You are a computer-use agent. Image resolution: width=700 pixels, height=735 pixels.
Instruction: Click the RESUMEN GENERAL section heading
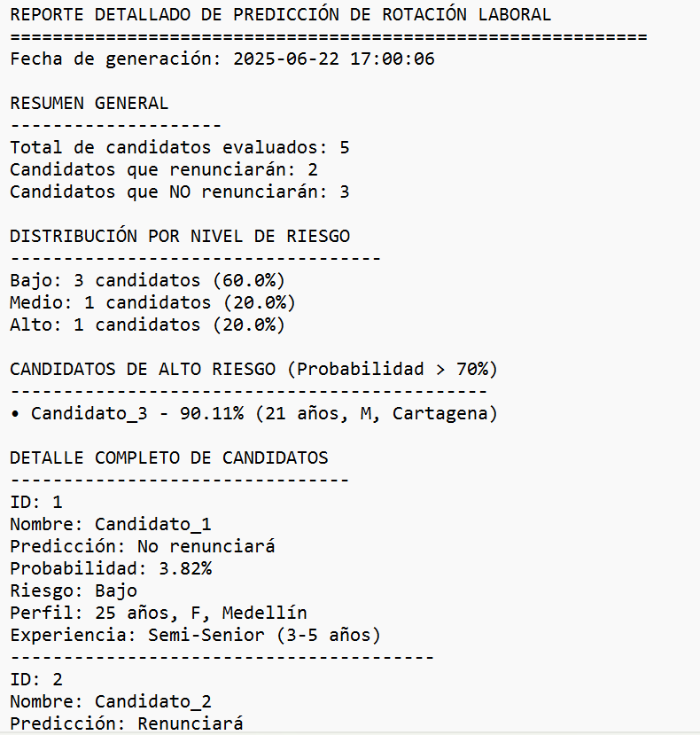point(89,103)
